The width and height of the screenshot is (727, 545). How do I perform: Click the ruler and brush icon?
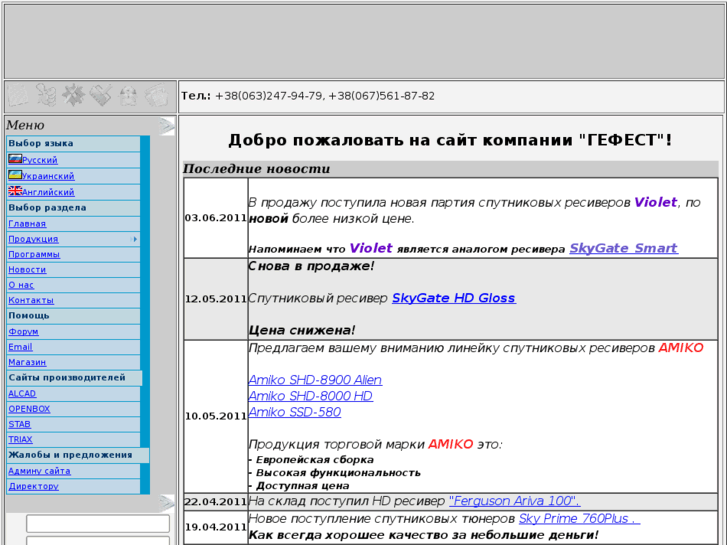[101, 95]
